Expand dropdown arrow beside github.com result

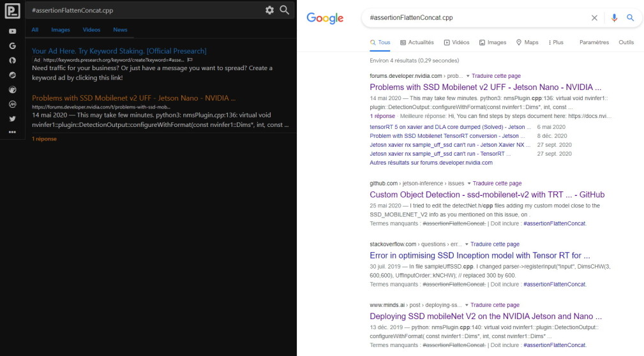pyautogui.click(x=469, y=184)
